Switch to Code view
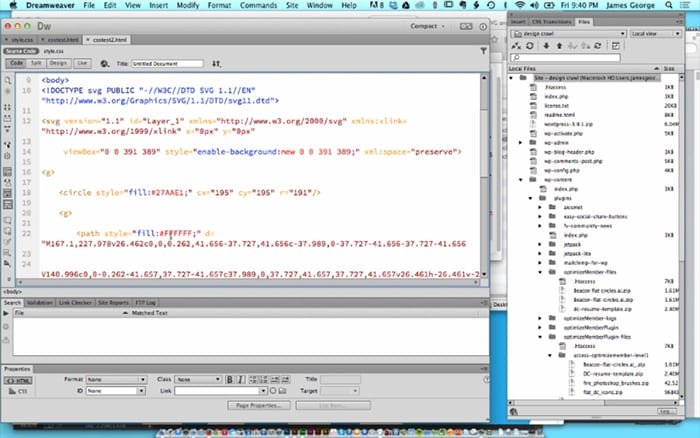Image resolution: width=700 pixels, height=438 pixels. (x=16, y=63)
